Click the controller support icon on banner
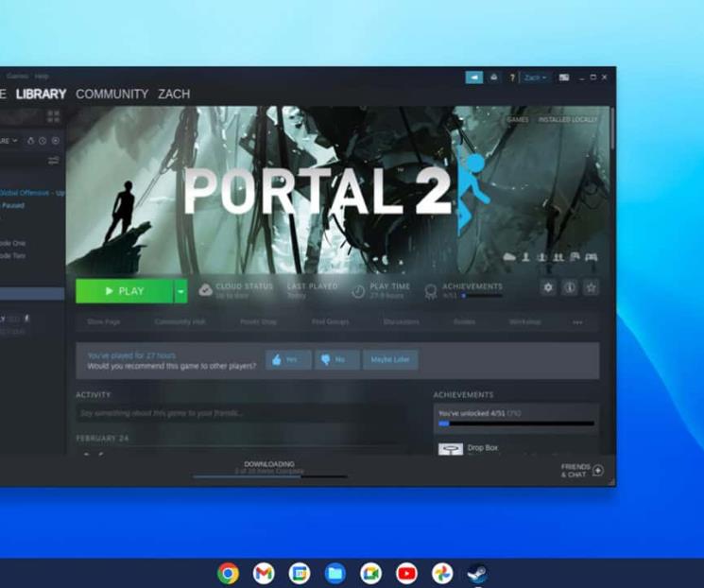Viewport: 704px width, 588px height. coord(592,257)
